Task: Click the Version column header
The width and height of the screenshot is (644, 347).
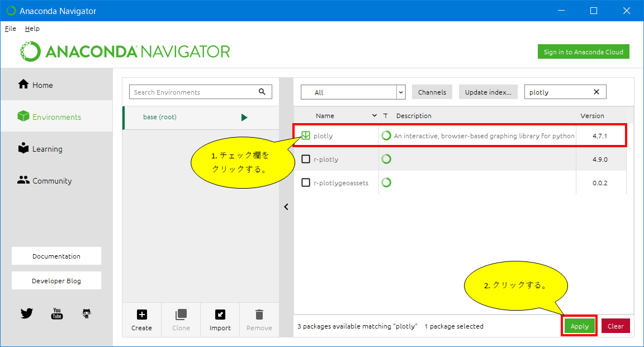Action: click(x=592, y=116)
